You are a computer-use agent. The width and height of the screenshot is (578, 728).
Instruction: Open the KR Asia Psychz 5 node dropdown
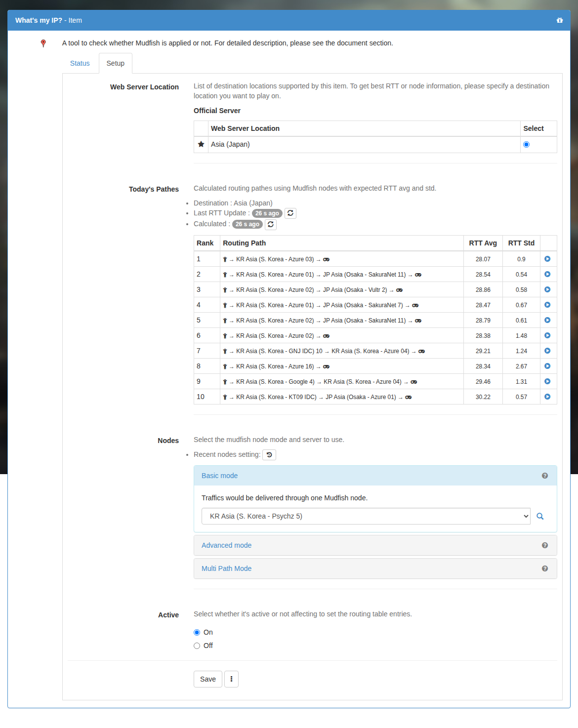pos(366,516)
